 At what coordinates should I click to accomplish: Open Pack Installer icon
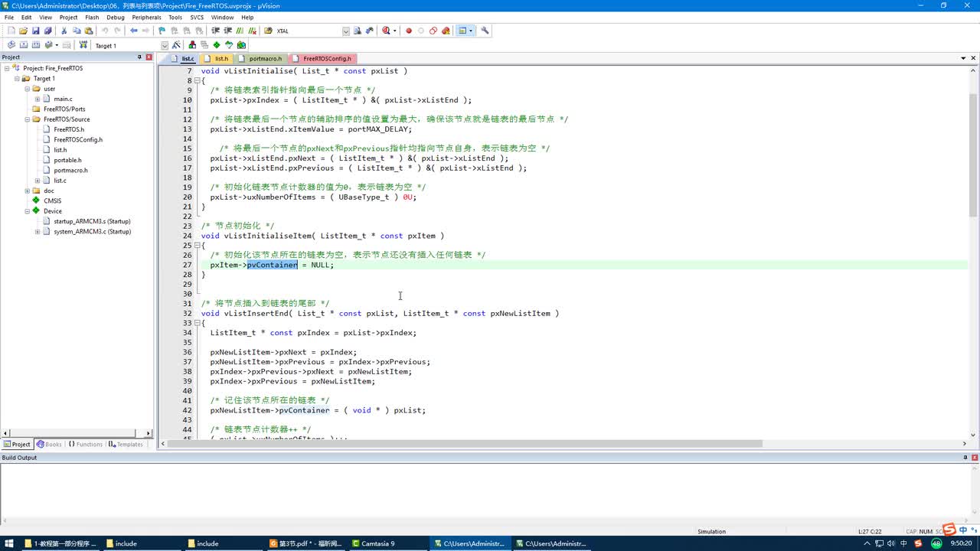(x=241, y=45)
